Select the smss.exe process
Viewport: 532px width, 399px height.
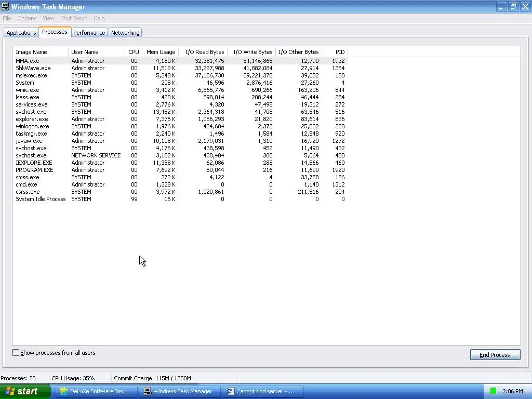pos(180,178)
